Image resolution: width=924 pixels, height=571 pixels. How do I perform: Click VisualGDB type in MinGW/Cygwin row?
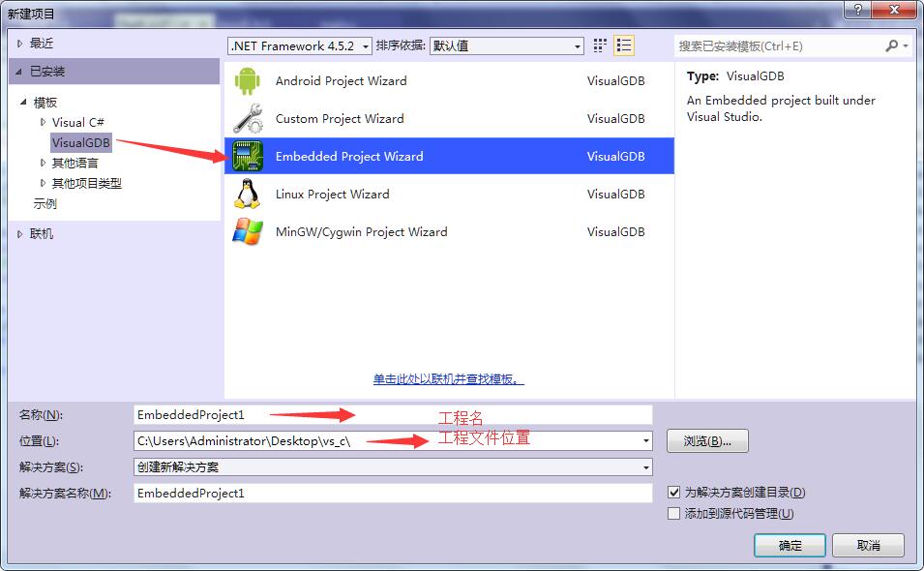pos(615,231)
